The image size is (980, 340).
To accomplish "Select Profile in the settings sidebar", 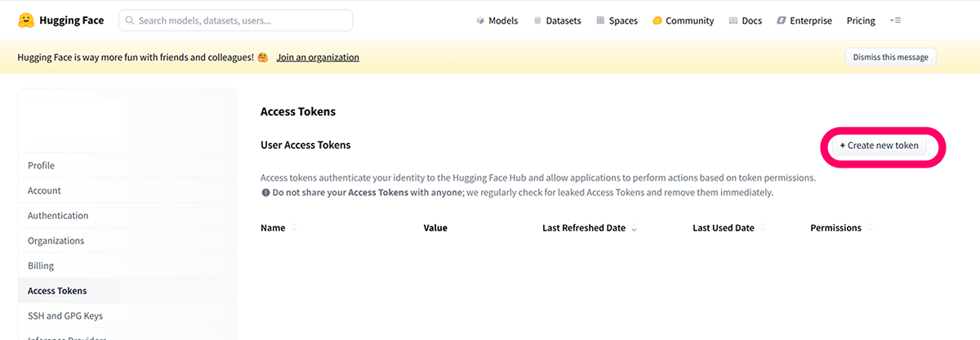I will tap(127, 165).
